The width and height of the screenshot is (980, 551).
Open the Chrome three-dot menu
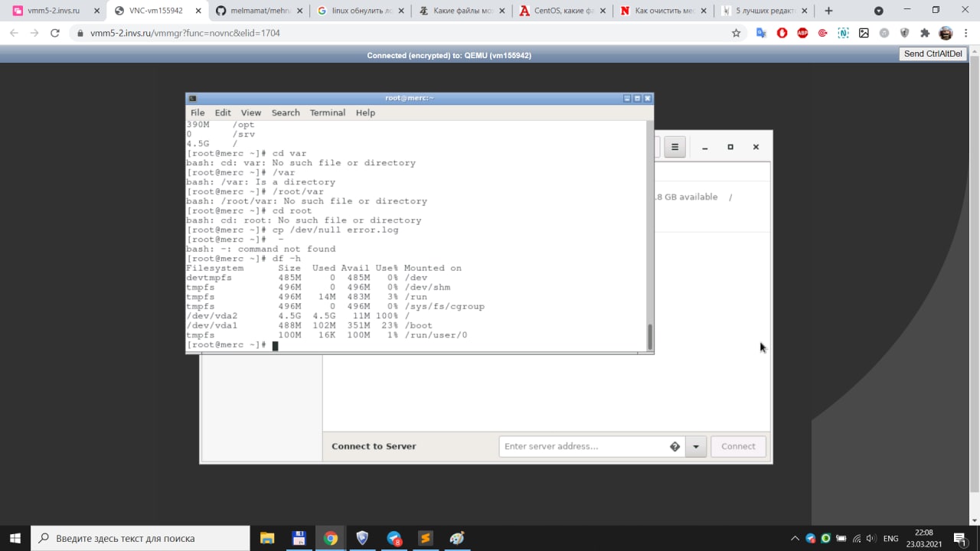(966, 34)
